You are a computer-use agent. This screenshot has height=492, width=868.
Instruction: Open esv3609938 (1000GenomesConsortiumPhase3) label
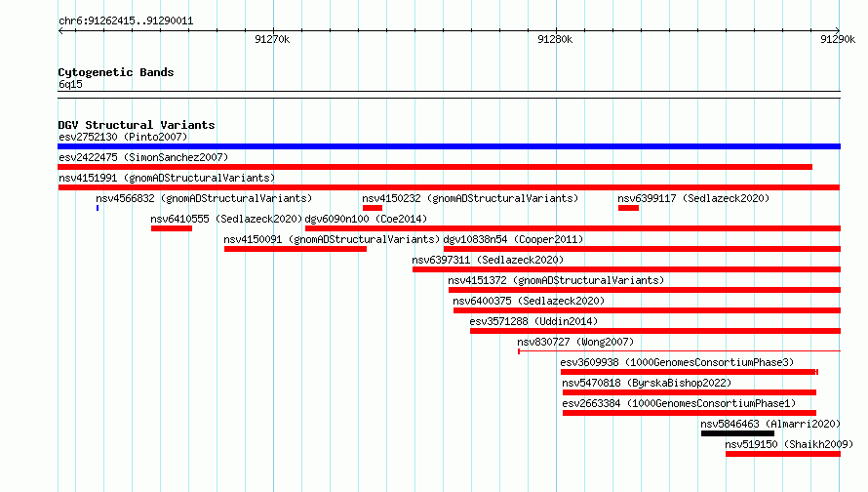677,362
